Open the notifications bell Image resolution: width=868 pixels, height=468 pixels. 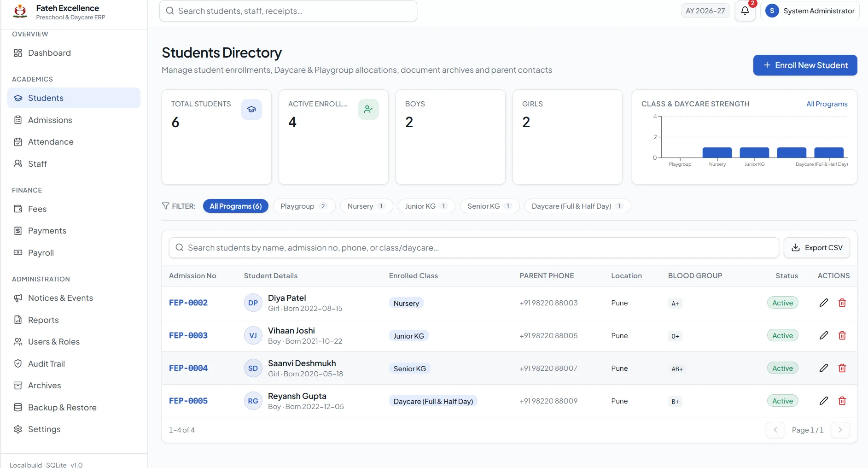pyautogui.click(x=745, y=11)
